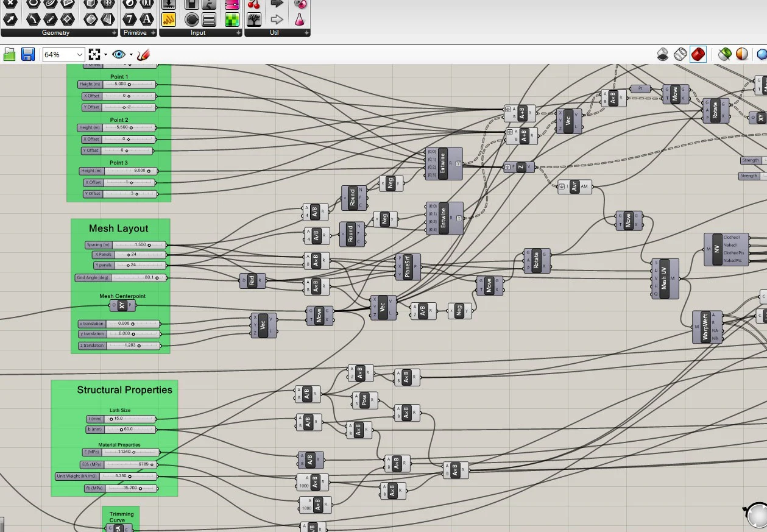Pick the Text 'A' primitive icon
The height and width of the screenshot is (532, 767).
[147, 20]
